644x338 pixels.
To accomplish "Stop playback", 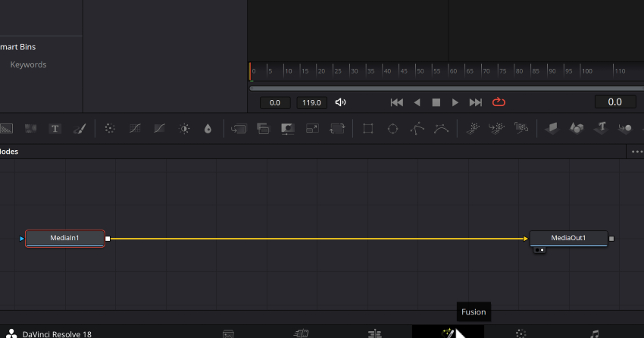I will pyautogui.click(x=436, y=102).
